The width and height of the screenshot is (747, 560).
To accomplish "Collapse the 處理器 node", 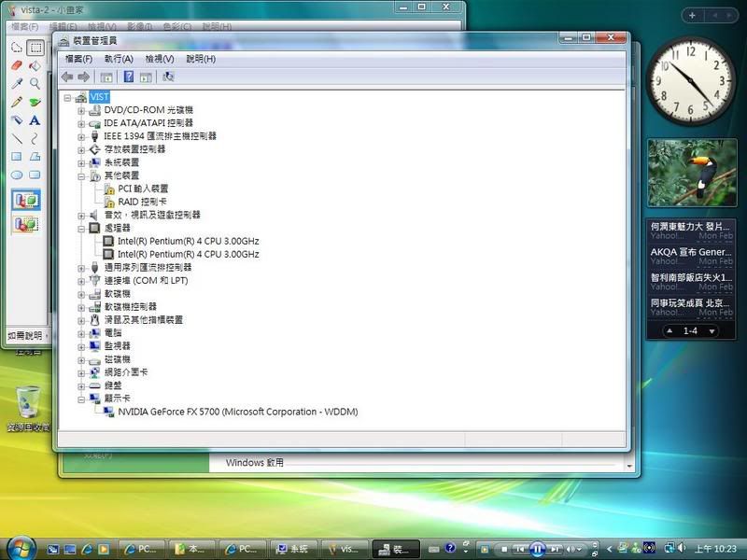I will (81, 229).
